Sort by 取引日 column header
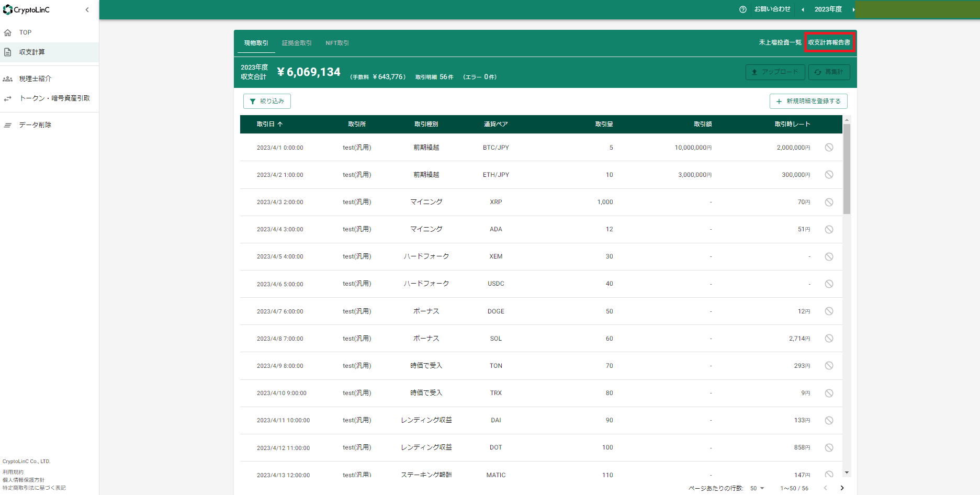This screenshot has height=495, width=980. pyautogui.click(x=269, y=125)
